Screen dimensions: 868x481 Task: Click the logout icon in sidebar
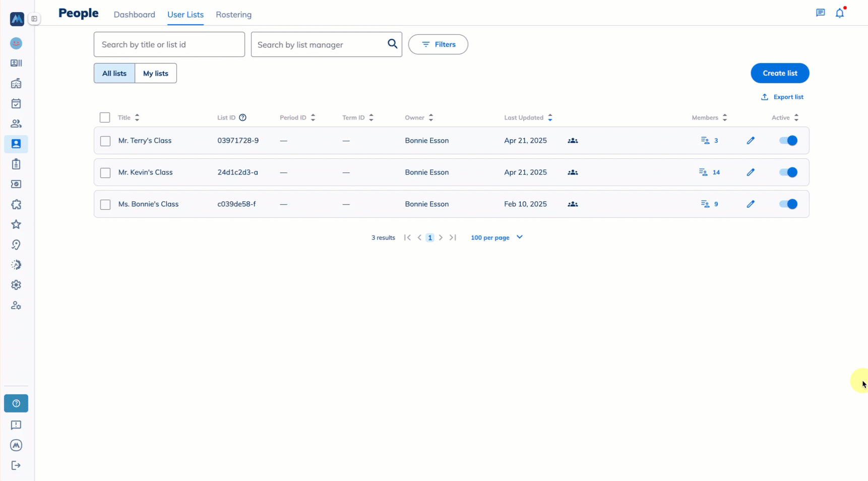click(16, 465)
